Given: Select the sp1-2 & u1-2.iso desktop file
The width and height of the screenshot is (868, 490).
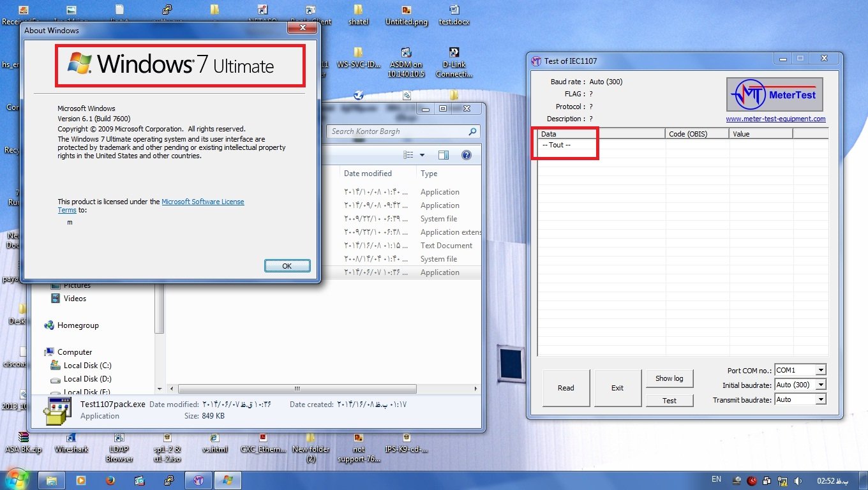Looking at the screenshot, I should (x=167, y=447).
